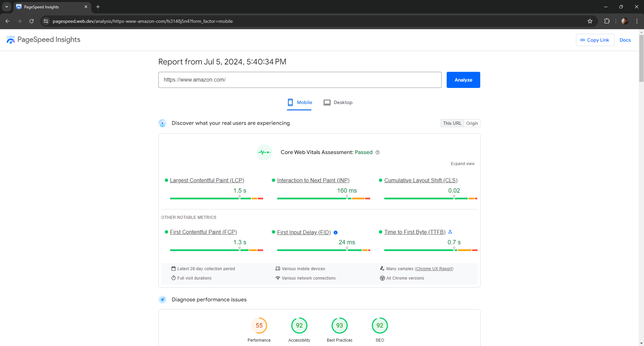Viewport: 644px width, 346px height.
Task: Click the Best Practices score gauge 93
Action: pos(340,326)
